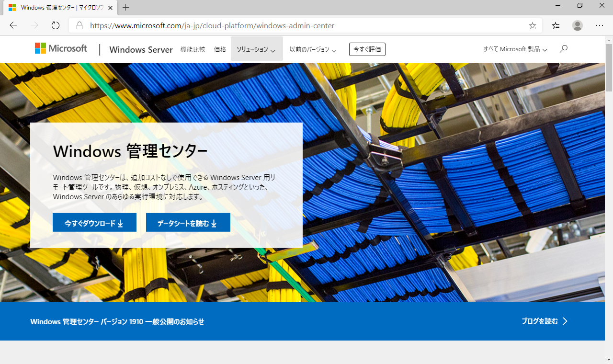Screen dimensions: 613x364
Task: Open the favorites list icon
Action: (556, 26)
